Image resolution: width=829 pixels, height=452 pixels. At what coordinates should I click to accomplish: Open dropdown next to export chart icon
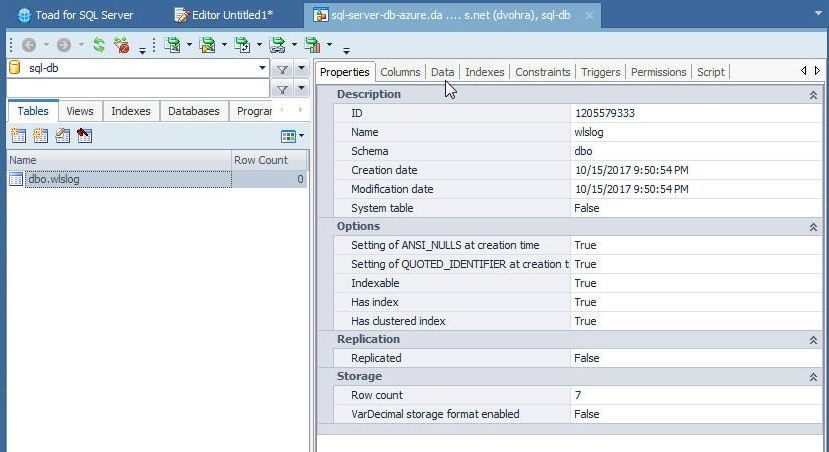329,45
